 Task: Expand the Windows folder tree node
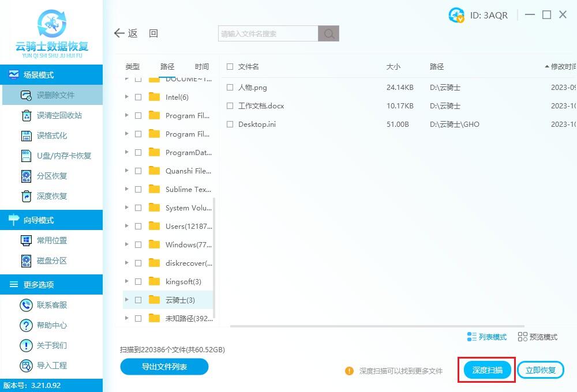coord(126,244)
